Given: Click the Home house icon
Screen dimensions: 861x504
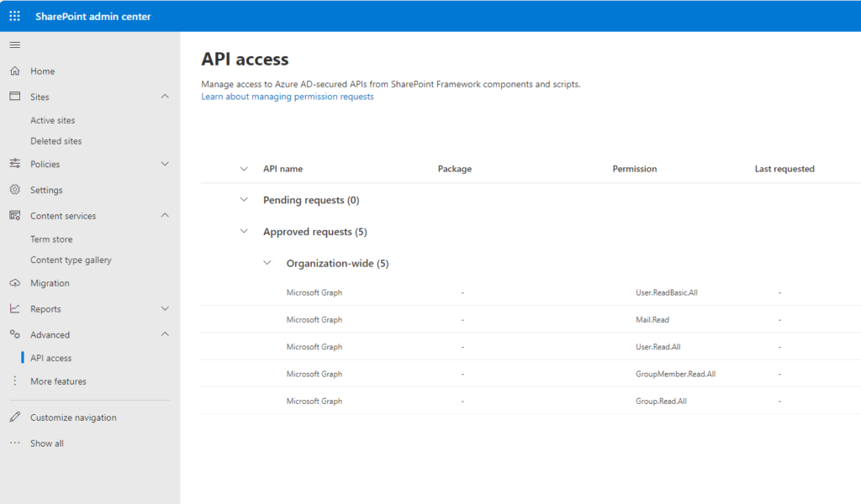Looking at the screenshot, I should pos(14,71).
